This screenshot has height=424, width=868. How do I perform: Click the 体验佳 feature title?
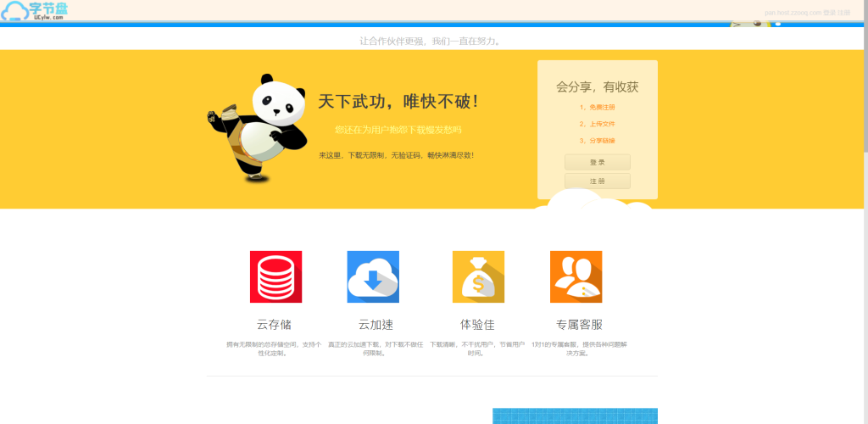coord(477,325)
